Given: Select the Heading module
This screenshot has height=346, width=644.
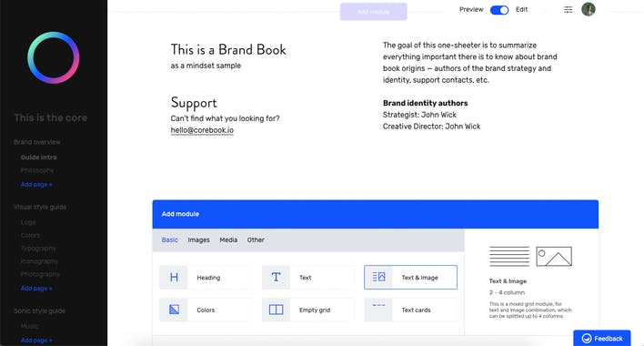Looking at the screenshot, I should point(206,278).
